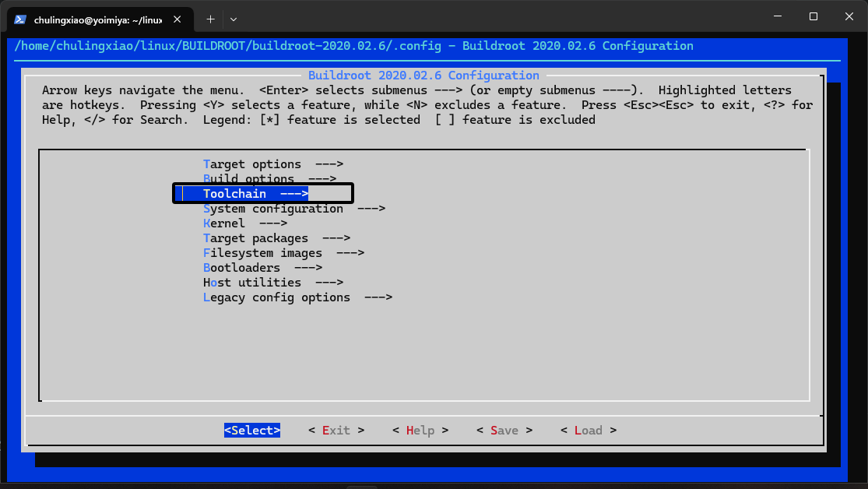Click the 'Buildroot 2020.02.6 Configuration' dialog title

coord(423,76)
